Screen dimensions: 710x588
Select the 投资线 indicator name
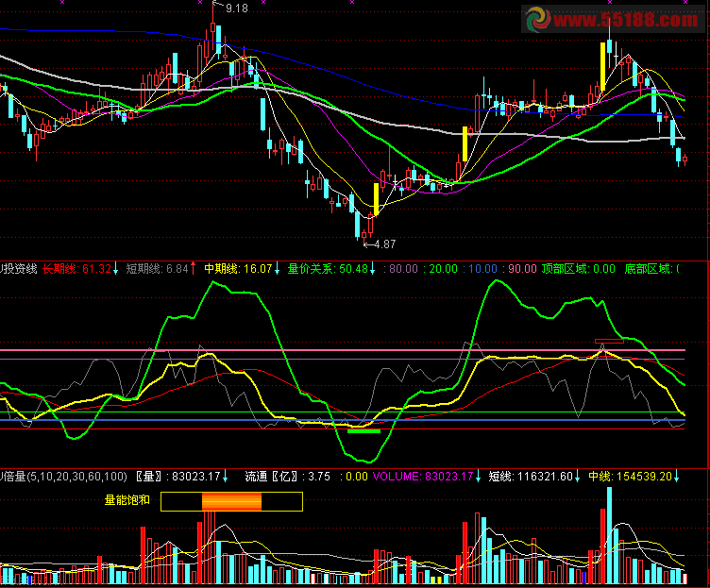point(21,269)
